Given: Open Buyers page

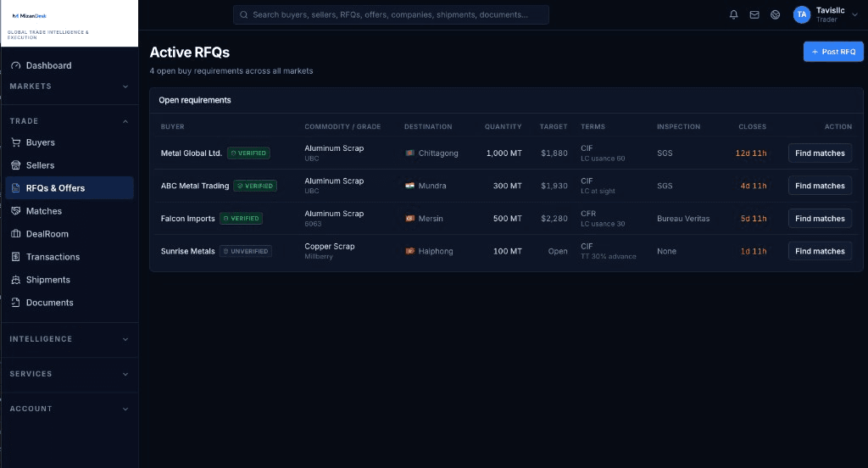Looking at the screenshot, I should coord(70,142).
